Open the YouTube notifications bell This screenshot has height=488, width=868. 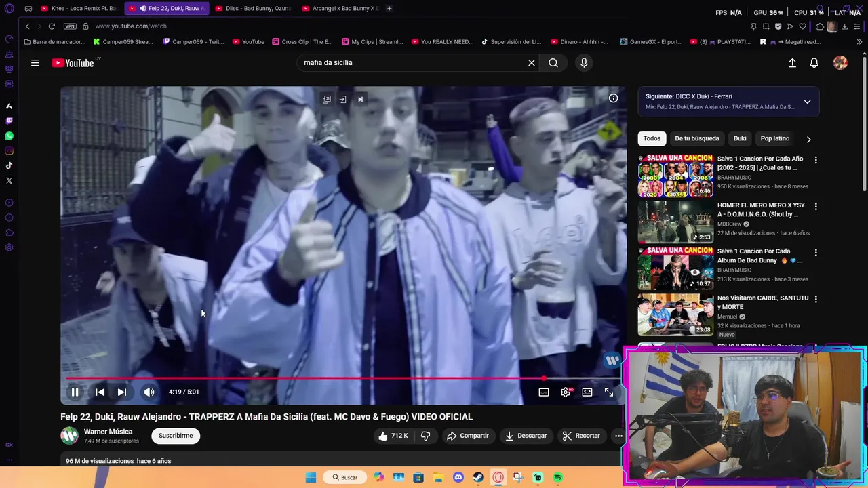814,63
